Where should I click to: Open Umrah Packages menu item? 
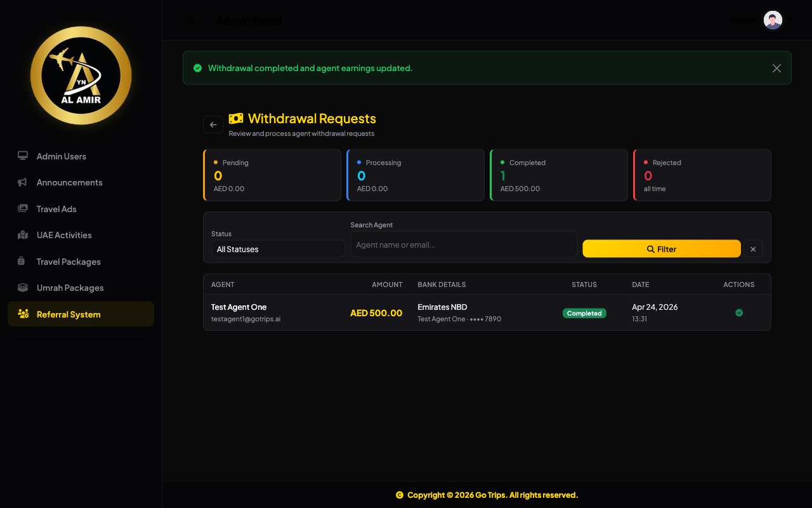click(x=81, y=288)
